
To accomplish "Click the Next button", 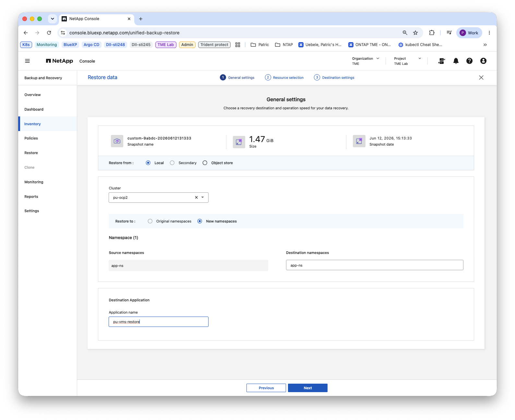I will click(308, 388).
